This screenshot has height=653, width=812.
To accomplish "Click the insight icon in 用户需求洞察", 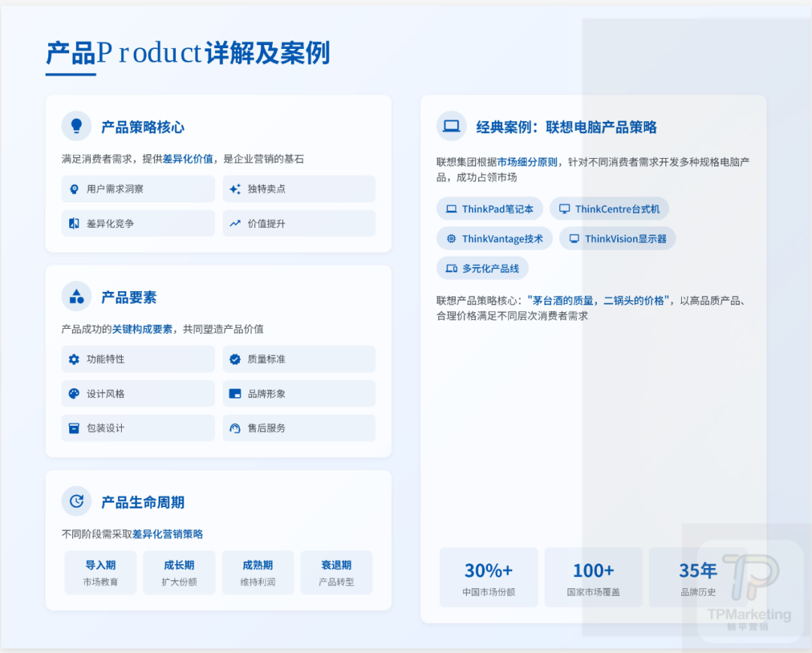I will 74,189.
